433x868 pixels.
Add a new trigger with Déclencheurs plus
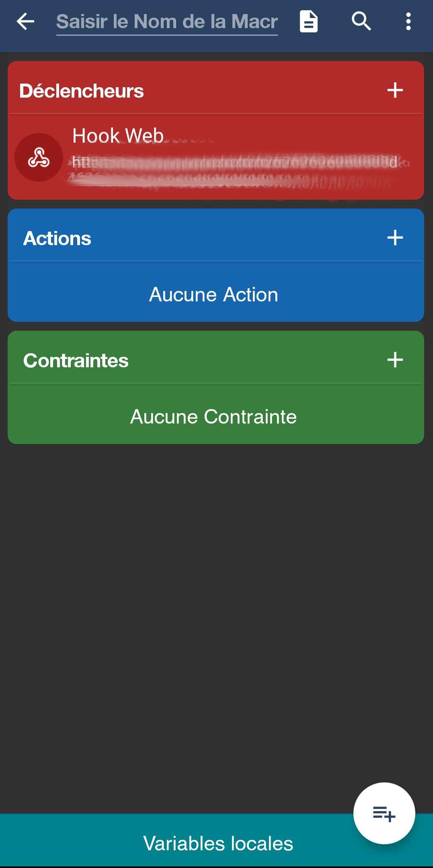coord(395,90)
